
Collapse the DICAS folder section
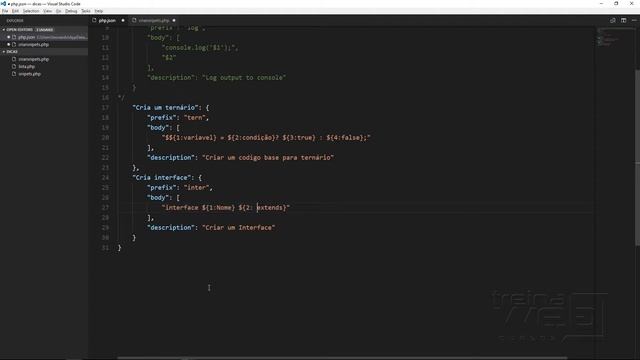[x=44, y=52]
